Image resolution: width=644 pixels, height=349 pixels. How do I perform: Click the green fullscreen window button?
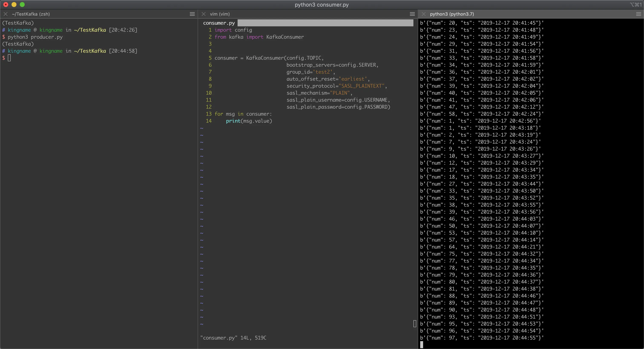(22, 4)
